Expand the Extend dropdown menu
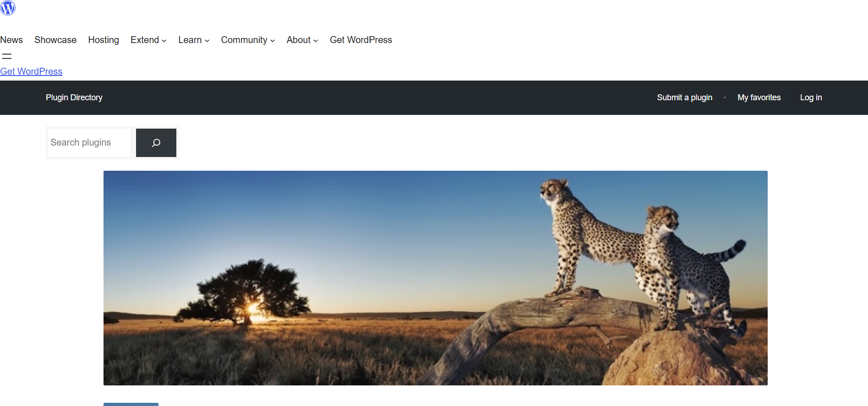The height and width of the screenshot is (406, 868). coord(148,40)
